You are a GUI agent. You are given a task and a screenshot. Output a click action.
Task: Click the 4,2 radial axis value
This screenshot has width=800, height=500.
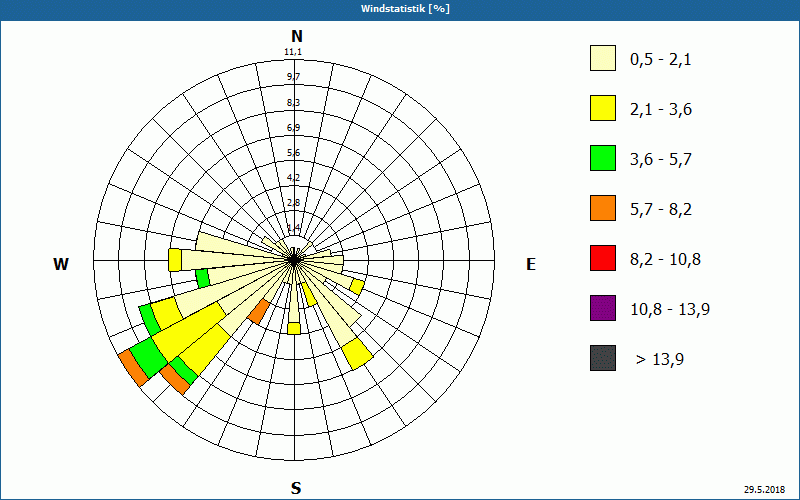pos(293,178)
